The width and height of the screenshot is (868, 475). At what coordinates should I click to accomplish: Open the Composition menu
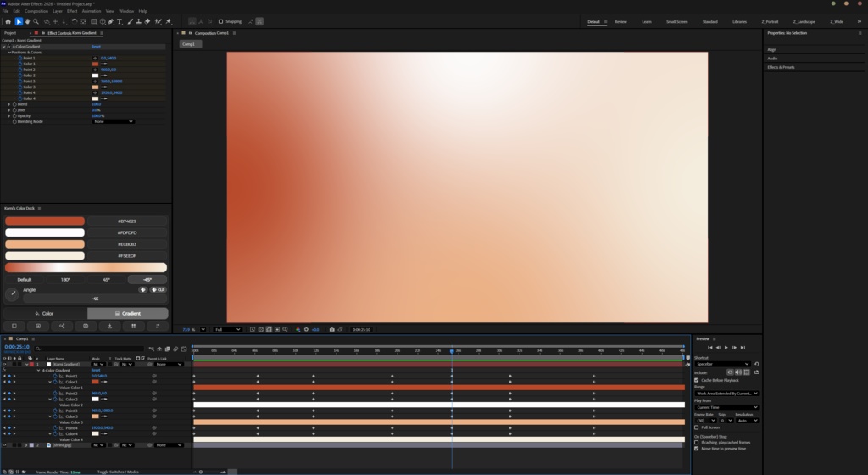pyautogui.click(x=36, y=11)
